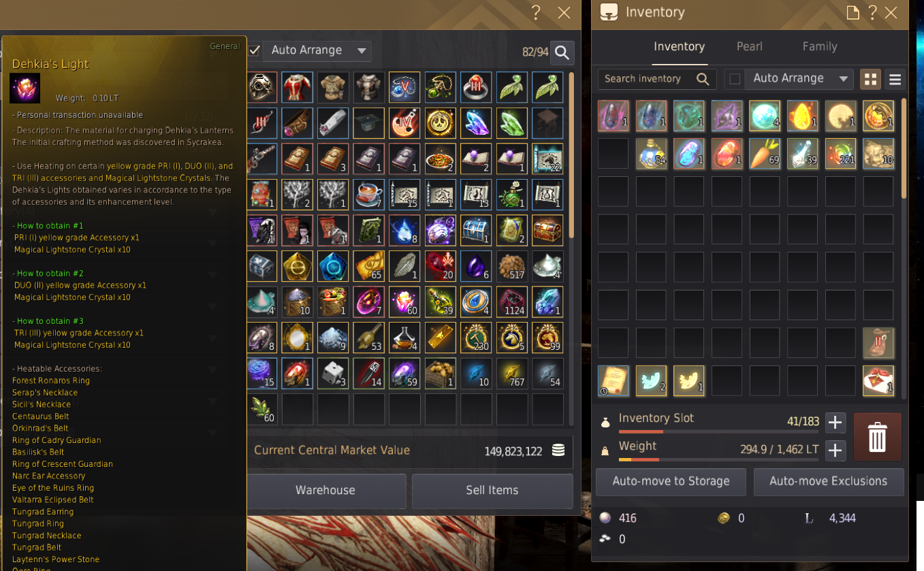This screenshot has width=924, height=571.
Task: Switch inventory to grid view icon
Action: 870,79
